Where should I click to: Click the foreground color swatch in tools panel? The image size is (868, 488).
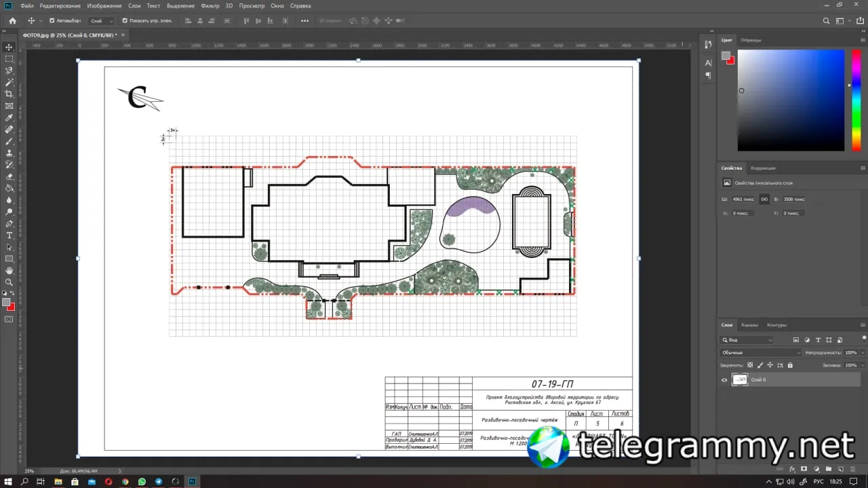(6, 302)
